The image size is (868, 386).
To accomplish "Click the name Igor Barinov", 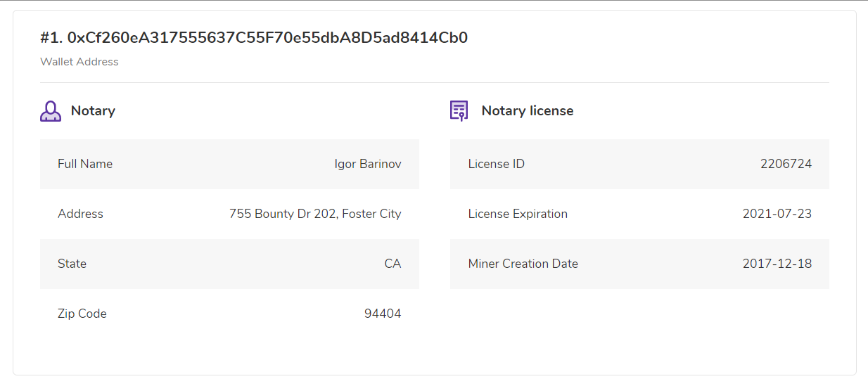I will pyautogui.click(x=368, y=164).
